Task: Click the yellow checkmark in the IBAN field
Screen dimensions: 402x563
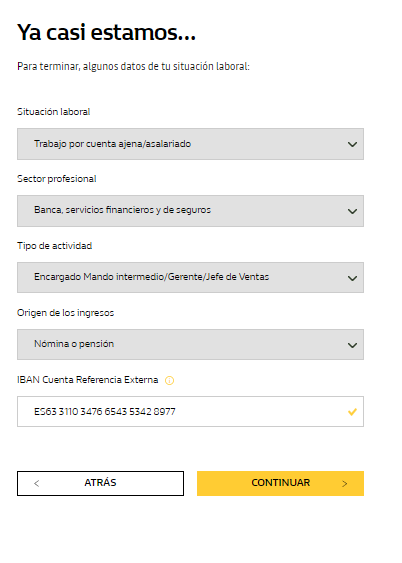Action: point(352,412)
